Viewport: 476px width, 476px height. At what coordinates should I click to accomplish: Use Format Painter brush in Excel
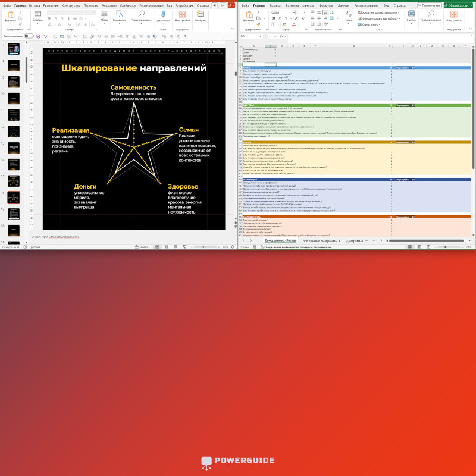click(258, 24)
